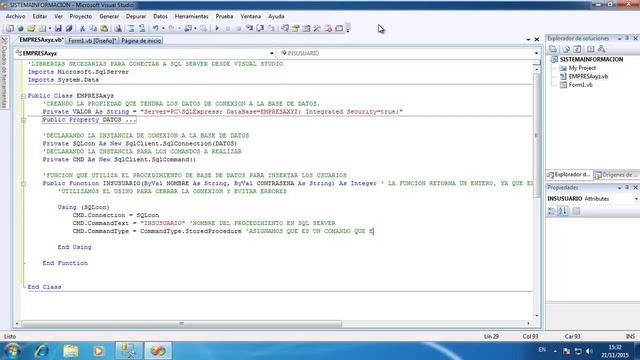Expand the collapsed Public Property DATOS region
Screen dimensions: 640x360
[23, 120]
